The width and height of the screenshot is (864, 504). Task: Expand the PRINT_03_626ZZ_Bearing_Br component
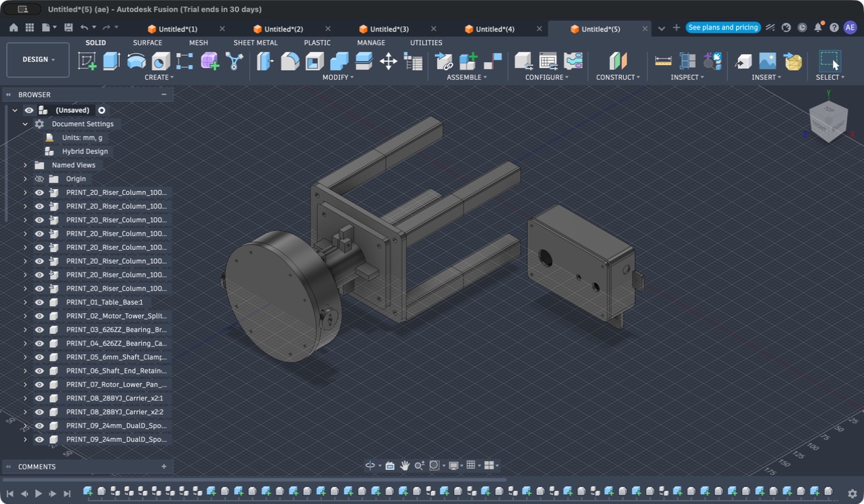[25, 329]
